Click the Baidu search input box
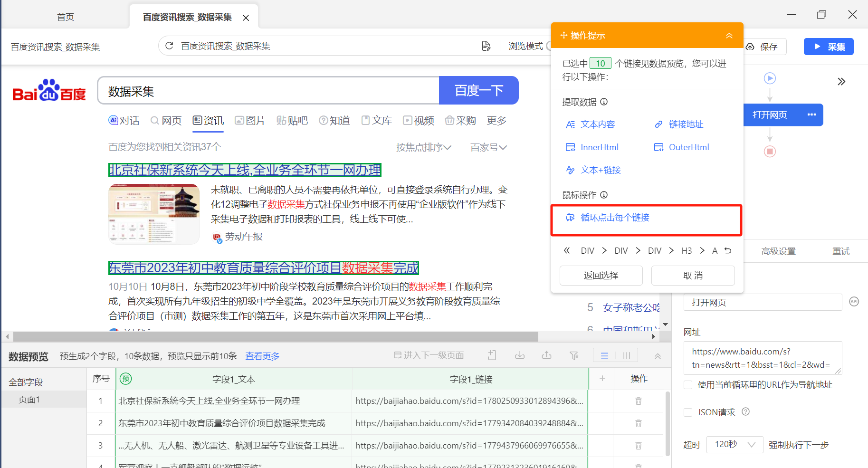 268,90
